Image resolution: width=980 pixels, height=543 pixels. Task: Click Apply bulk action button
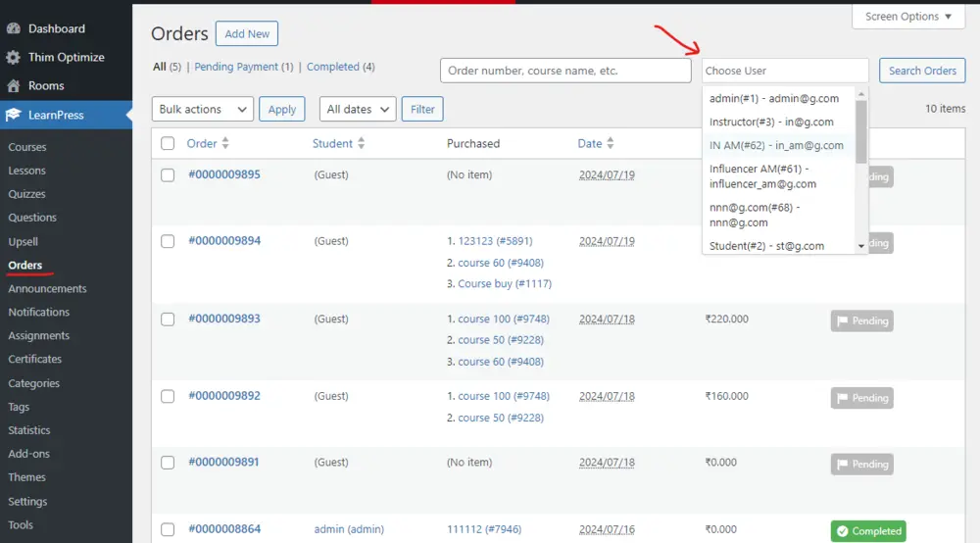282,109
